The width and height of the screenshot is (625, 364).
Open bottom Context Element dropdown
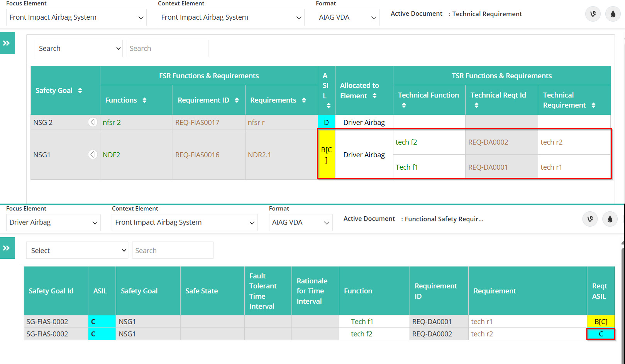pyautogui.click(x=185, y=222)
